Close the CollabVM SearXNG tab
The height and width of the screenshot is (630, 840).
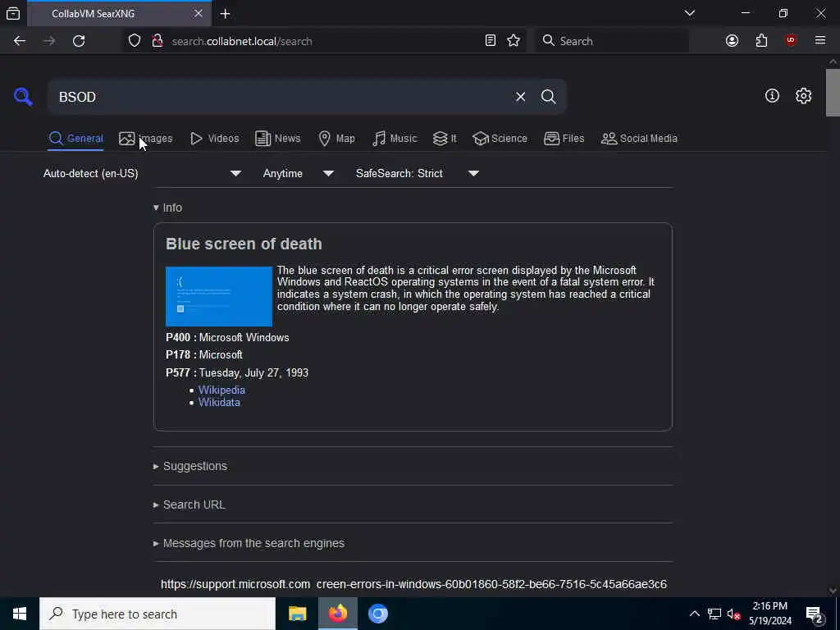tap(199, 13)
